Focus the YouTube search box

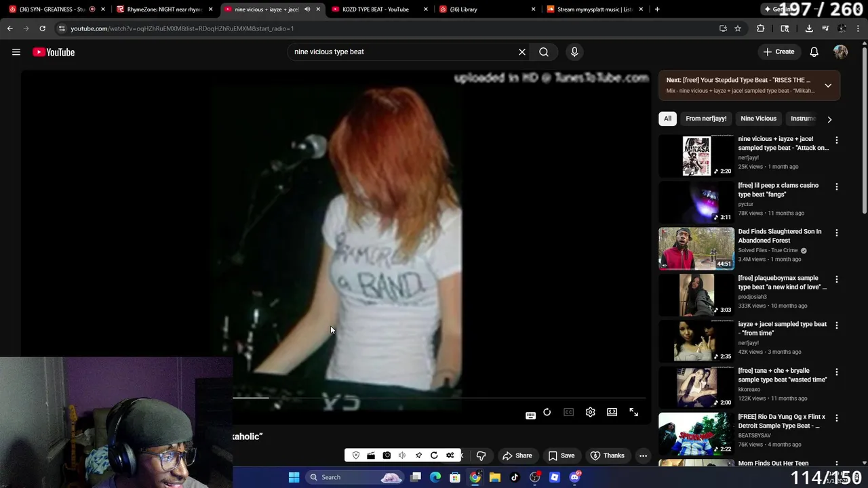[x=403, y=52]
